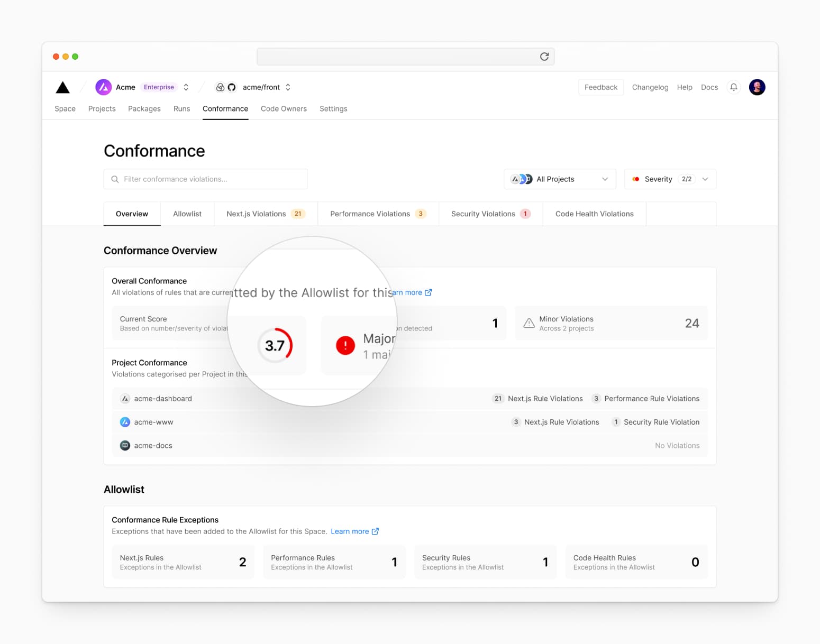Screen dimensions: 820x644
Task: Open the Acme team switcher chevrons
Action: (x=186, y=87)
